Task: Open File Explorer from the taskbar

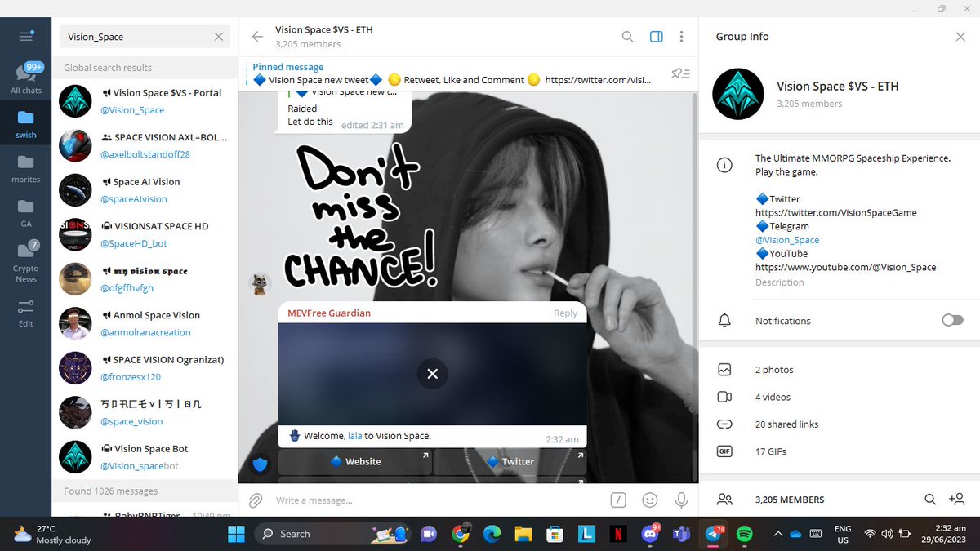Action: point(523,535)
